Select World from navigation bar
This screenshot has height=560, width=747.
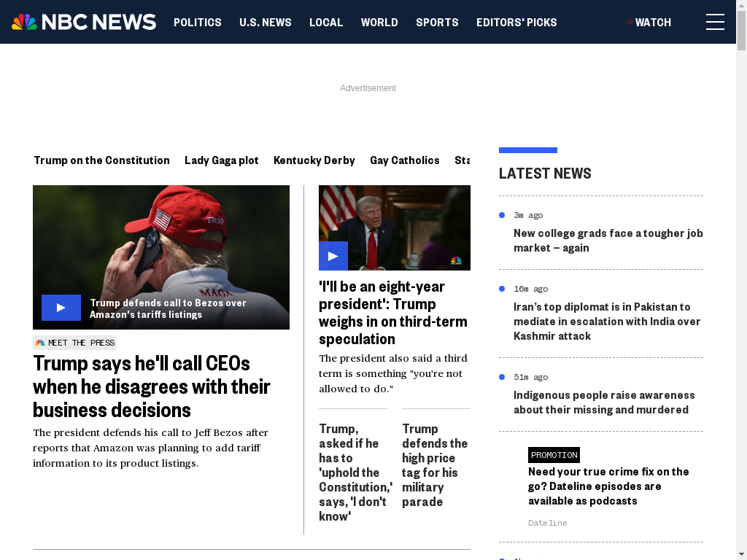(x=379, y=23)
